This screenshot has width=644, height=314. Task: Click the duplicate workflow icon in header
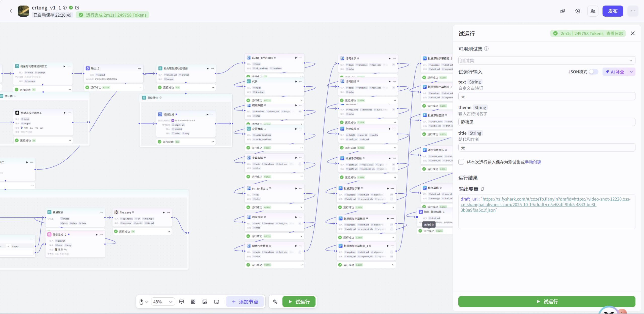tap(562, 11)
